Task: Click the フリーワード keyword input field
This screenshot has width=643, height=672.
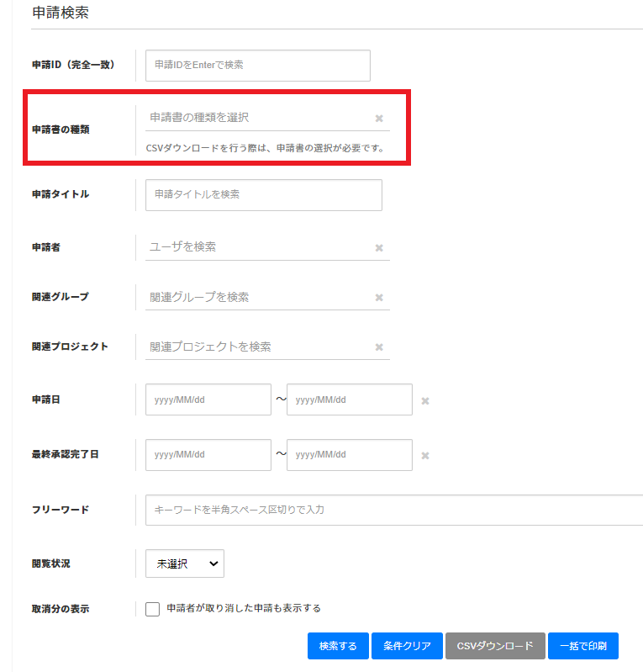Action: coord(393,510)
